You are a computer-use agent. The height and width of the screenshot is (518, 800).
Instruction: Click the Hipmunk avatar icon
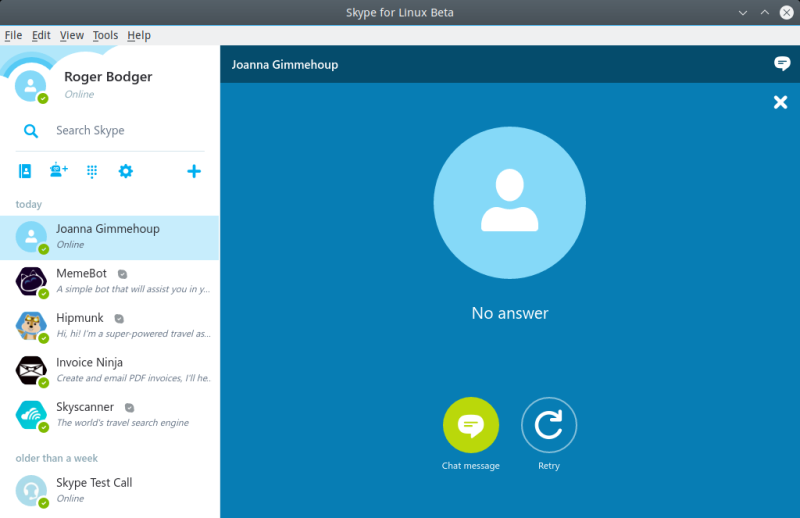pyautogui.click(x=31, y=326)
